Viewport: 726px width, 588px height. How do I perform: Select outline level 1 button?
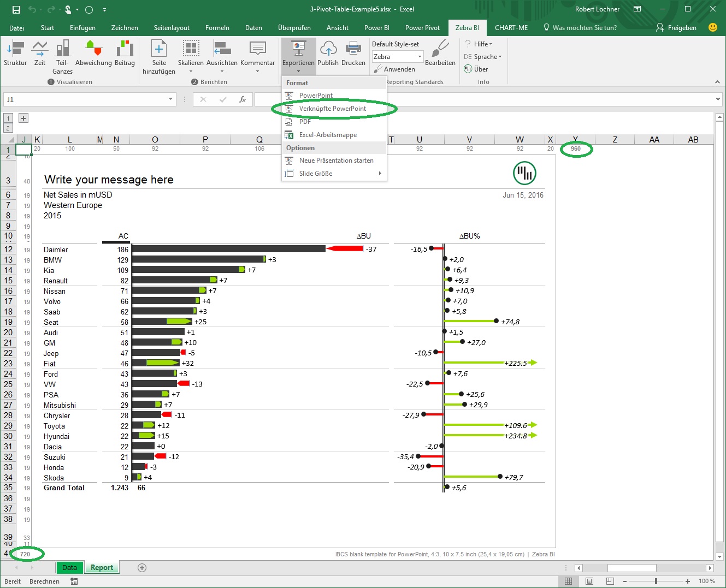click(8, 118)
